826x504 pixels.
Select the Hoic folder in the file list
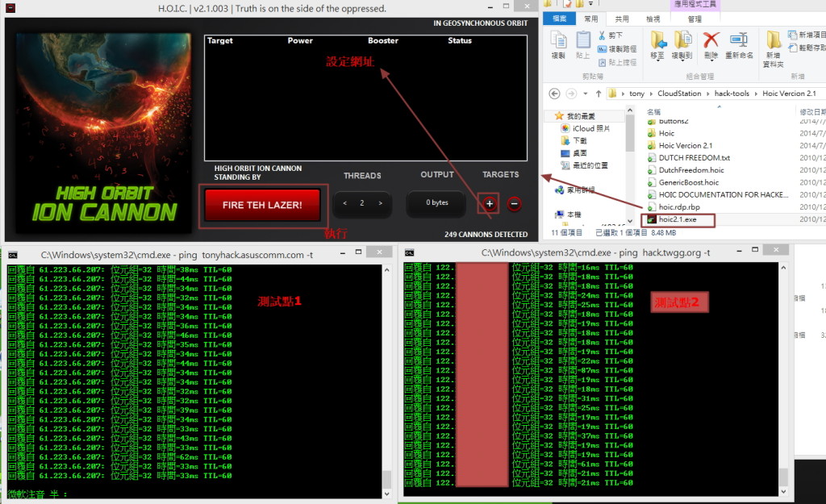665,133
